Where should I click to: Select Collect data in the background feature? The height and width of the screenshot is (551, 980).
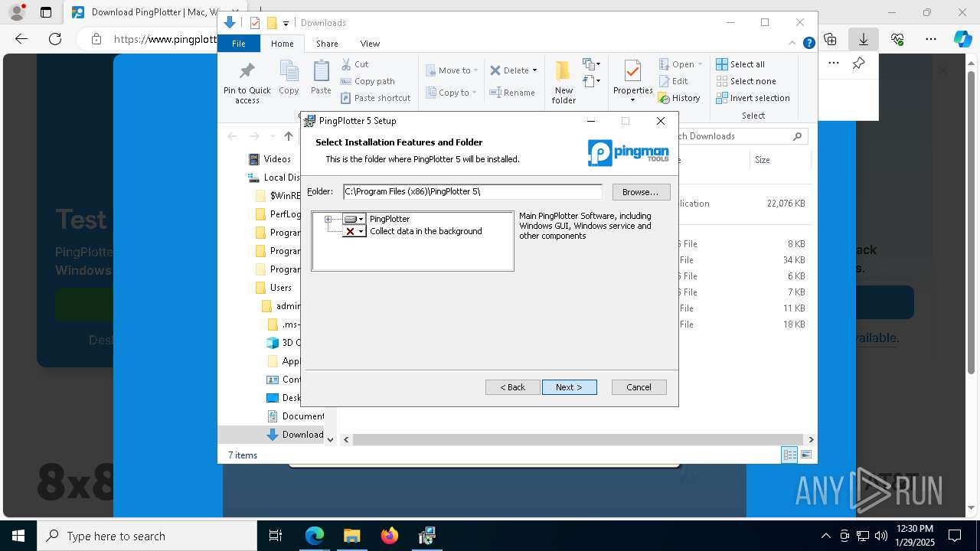(426, 231)
